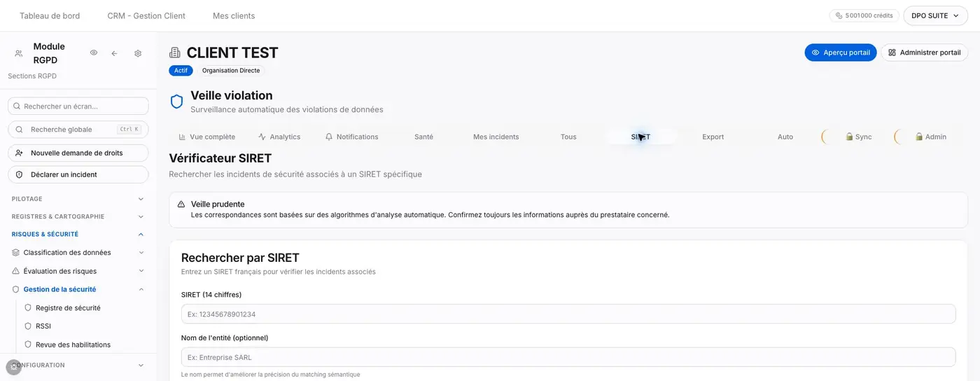The image size is (980, 381).
Task: Click the users icon next to Module RGPD
Action: (x=18, y=53)
